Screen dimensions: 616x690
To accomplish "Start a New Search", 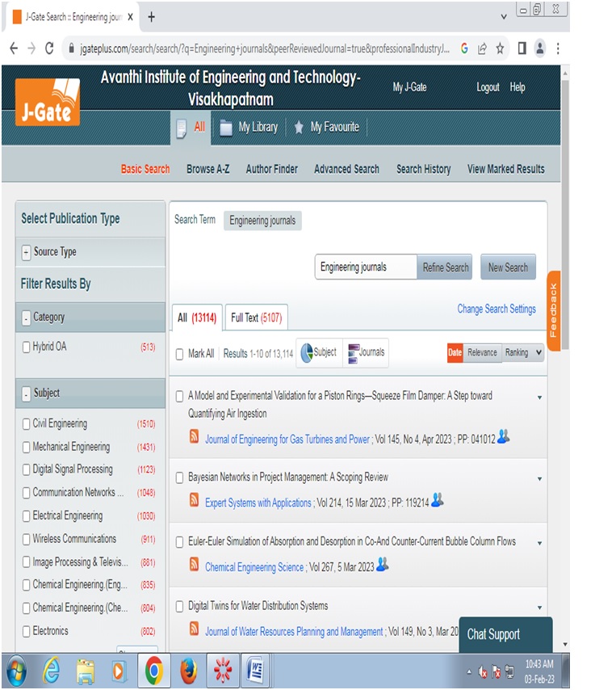I will [x=508, y=267].
